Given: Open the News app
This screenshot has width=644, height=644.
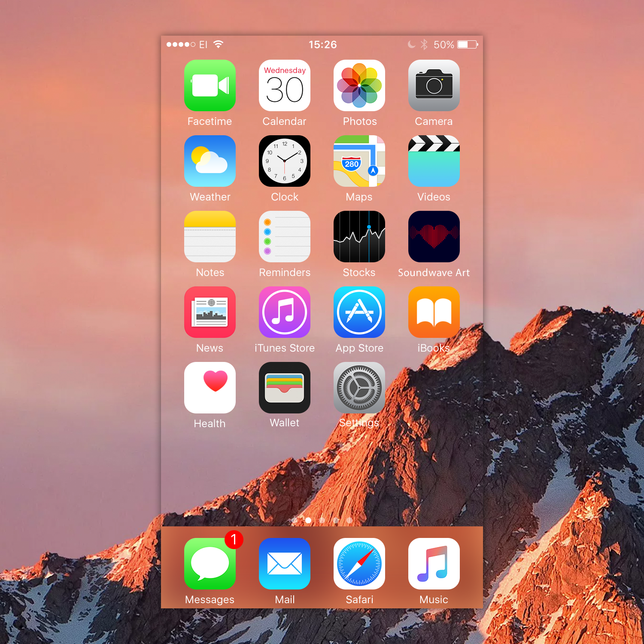Looking at the screenshot, I should tap(210, 312).
